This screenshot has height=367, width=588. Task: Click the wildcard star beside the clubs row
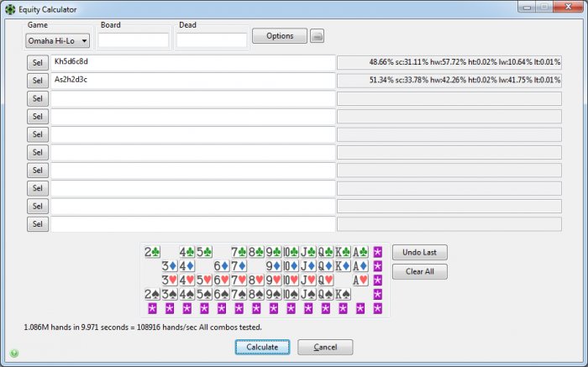tap(378, 252)
